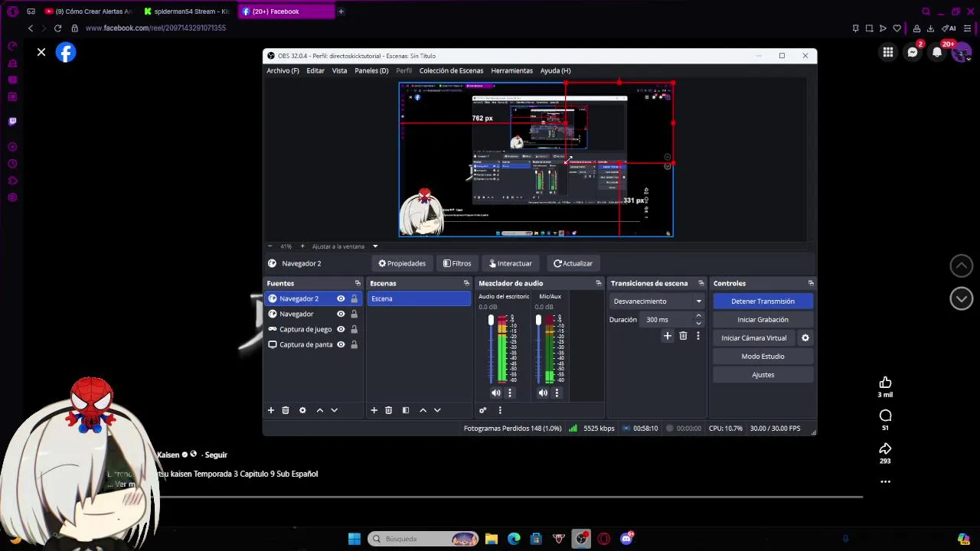Hide the Navegador source
Image resolution: width=980 pixels, height=551 pixels.
[x=341, y=314]
